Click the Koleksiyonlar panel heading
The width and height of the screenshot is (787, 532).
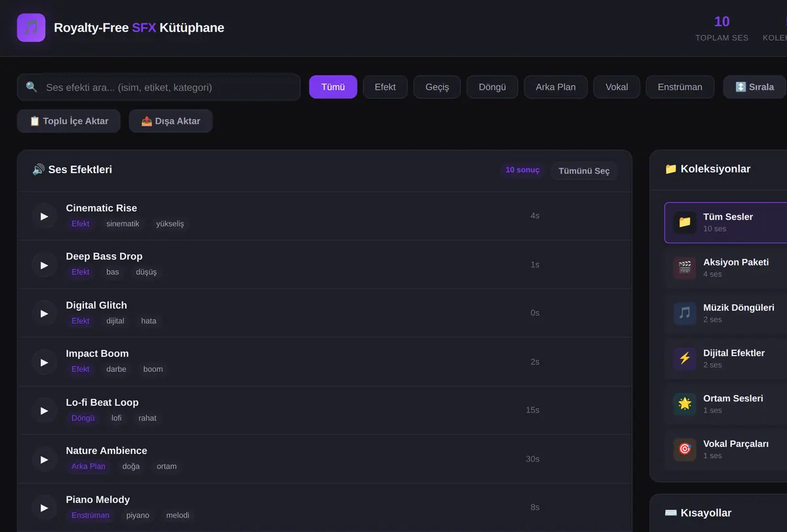click(x=708, y=169)
